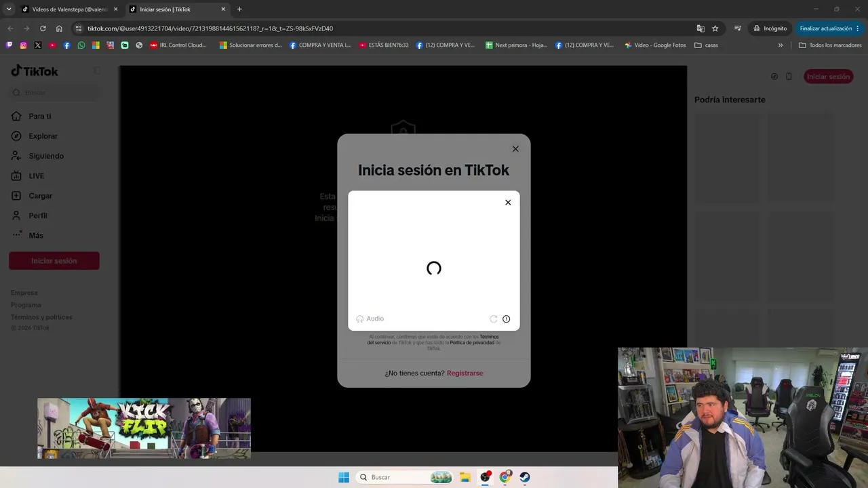868x488 pixels.
Task: Open a new browser tab
Action: click(239, 9)
